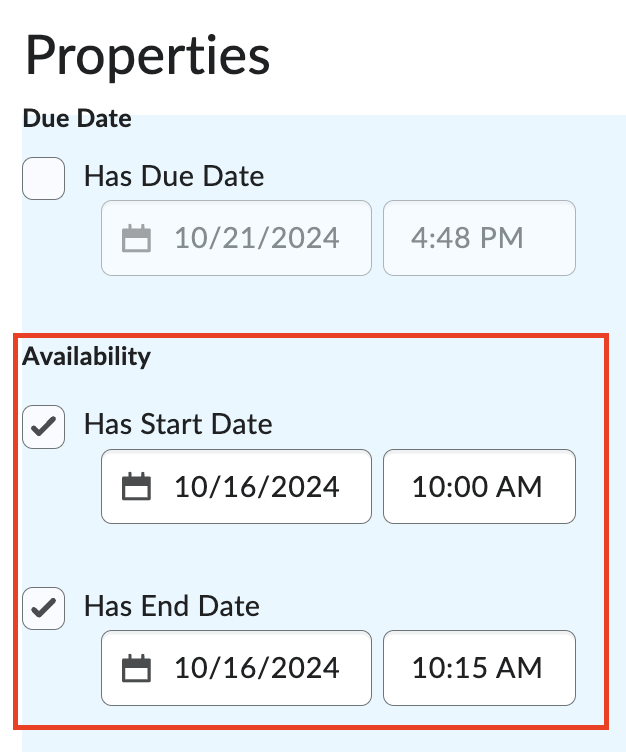
Task: Open calendar icon beside 10/21/2024 due date
Action: point(136,238)
